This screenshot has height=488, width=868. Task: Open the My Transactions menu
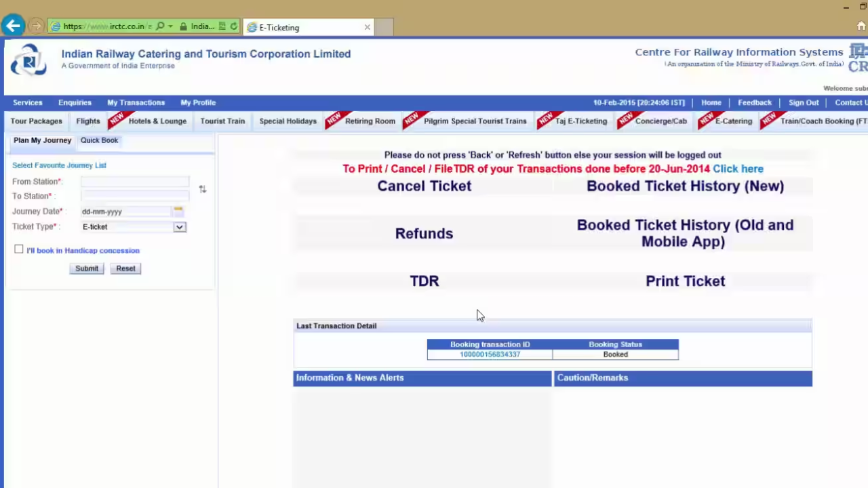(x=136, y=102)
